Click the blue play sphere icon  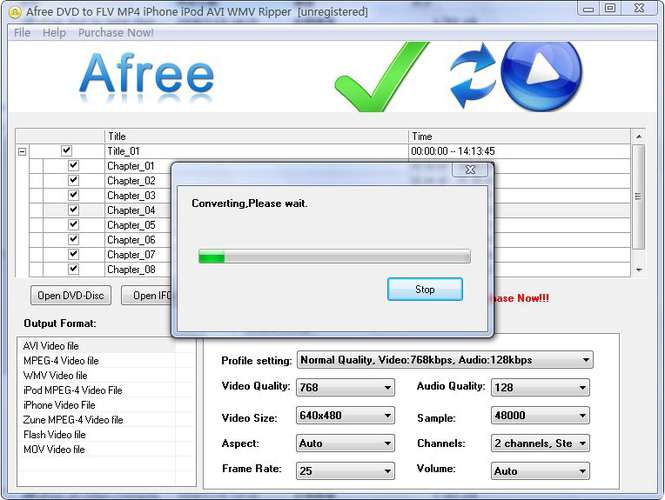point(542,75)
